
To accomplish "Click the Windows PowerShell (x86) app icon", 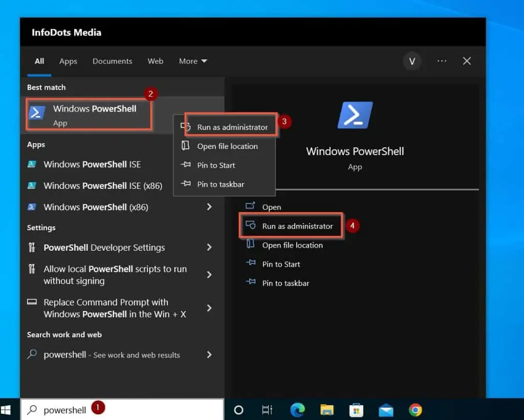I will tap(32, 207).
